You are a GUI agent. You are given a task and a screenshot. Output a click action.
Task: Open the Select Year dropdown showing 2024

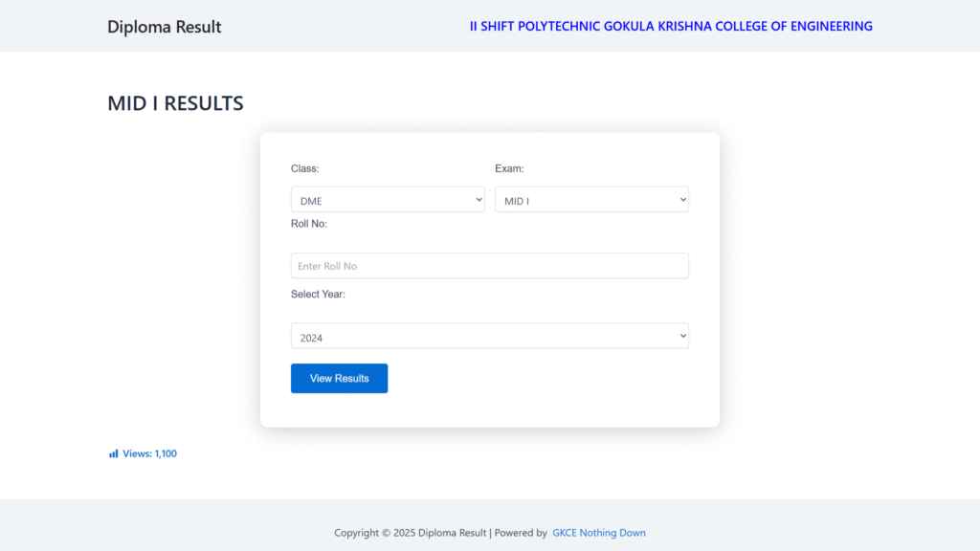489,337
